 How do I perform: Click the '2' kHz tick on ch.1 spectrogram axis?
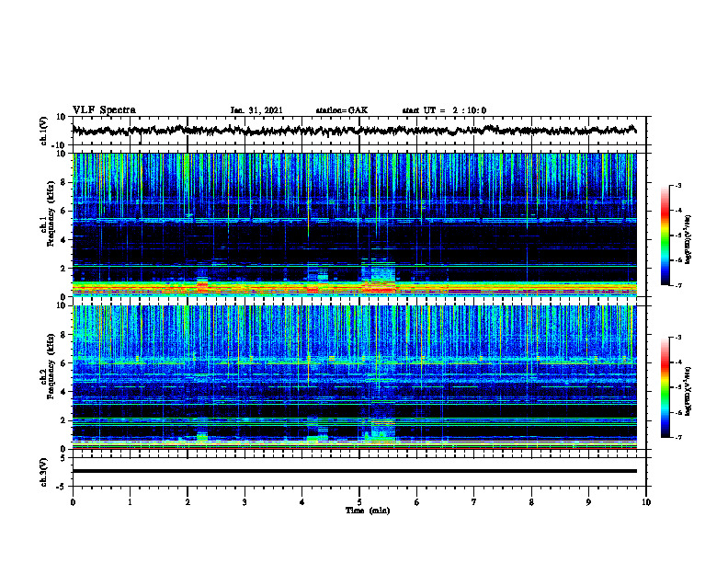pos(63,269)
